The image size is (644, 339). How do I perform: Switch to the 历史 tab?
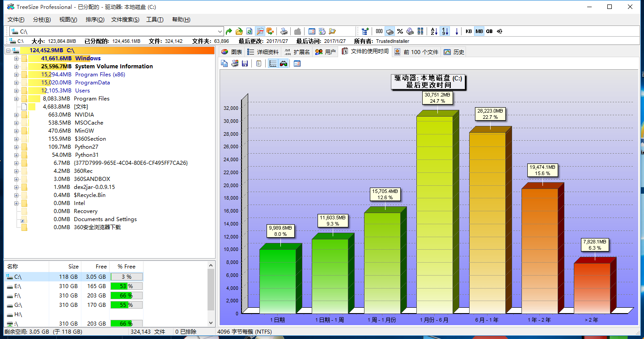click(x=454, y=52)
